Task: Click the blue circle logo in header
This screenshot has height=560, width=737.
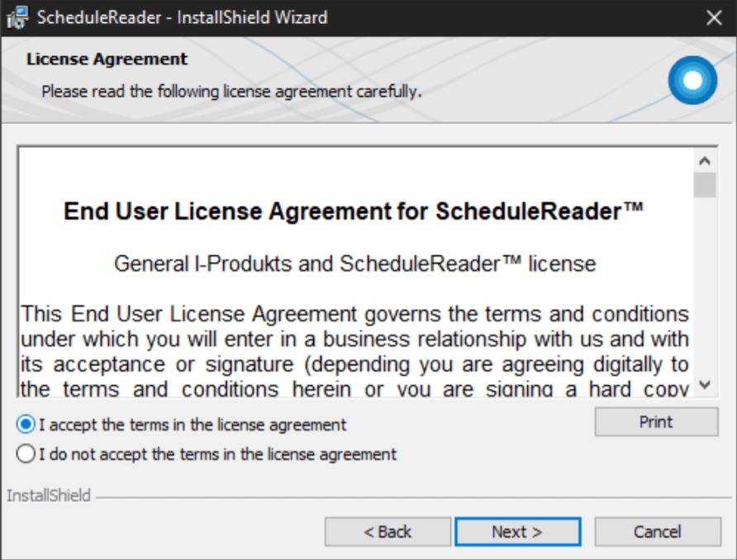Action: point(693,80)
